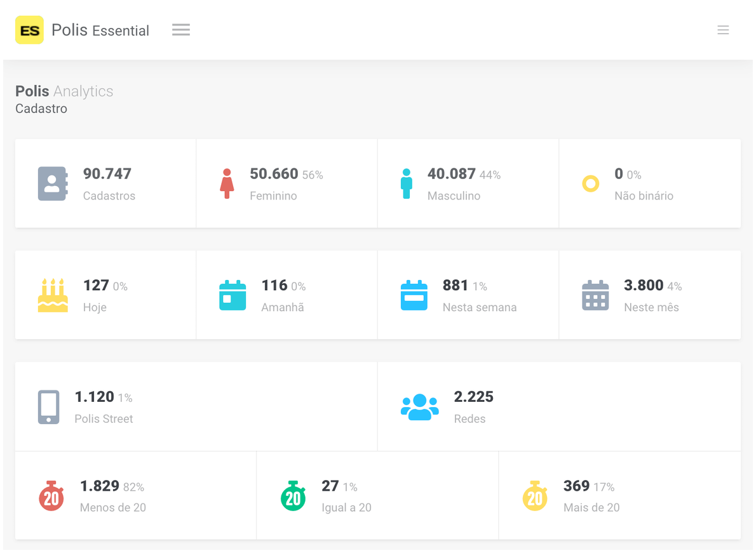The width and height of the screenshot is (756, 553).
Task: Click the birthday cake Hoje icon
Action: pyautogui.click(x=53, y=295)
